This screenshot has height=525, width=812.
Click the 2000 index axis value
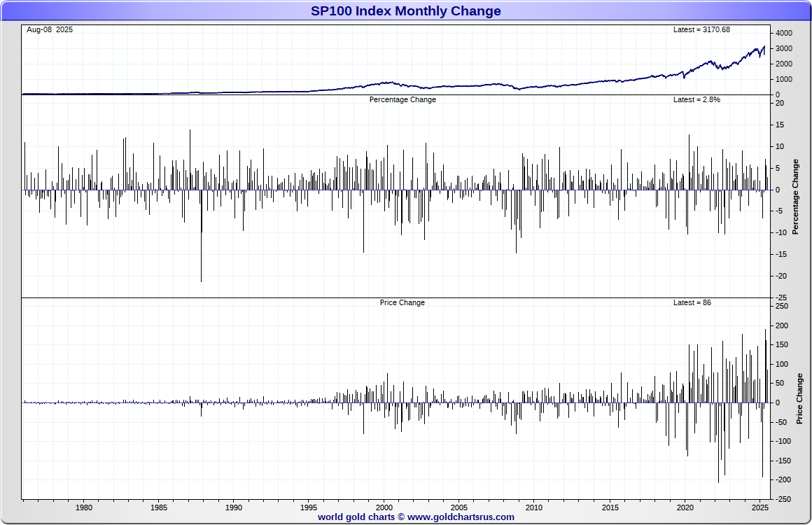pyautogui.click(x=784, y=64)
